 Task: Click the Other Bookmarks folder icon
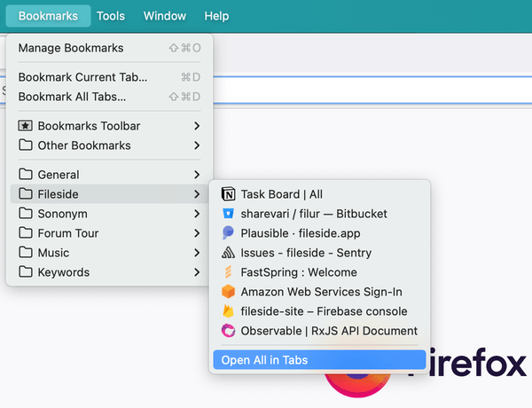pos(26,145)
